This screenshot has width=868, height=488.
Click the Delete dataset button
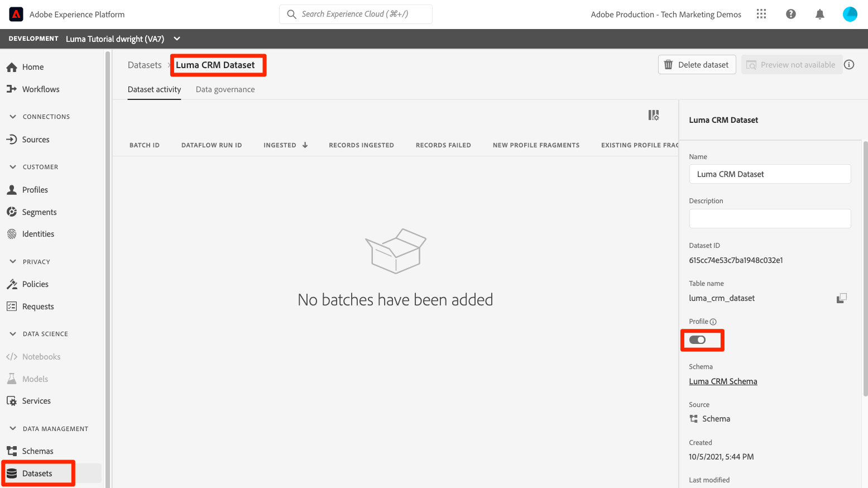point(697,65)
